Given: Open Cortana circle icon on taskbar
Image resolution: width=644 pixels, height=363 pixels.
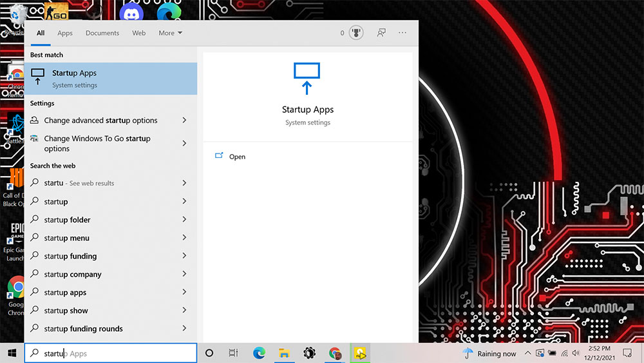Looking at the screenshot, I should (x=209, y=353).
